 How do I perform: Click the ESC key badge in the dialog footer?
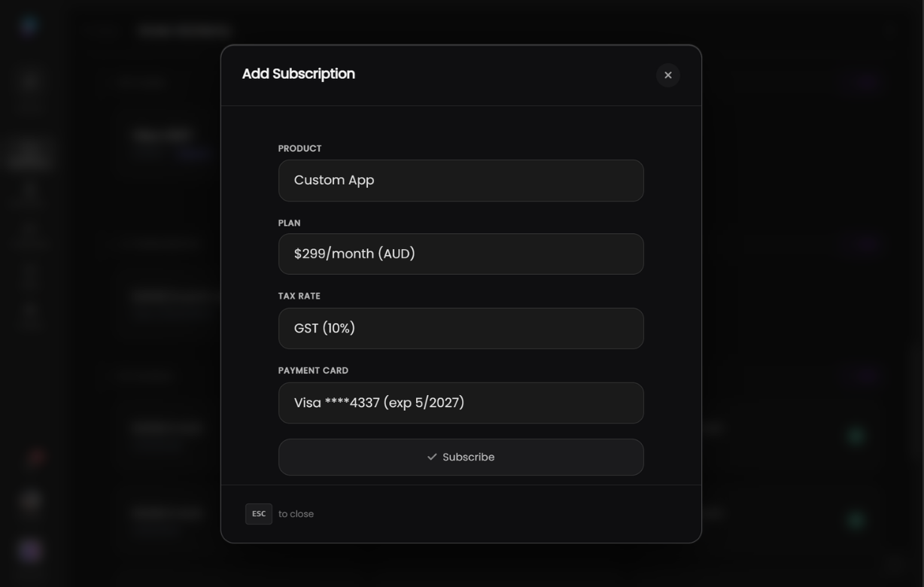coord(259,514)
